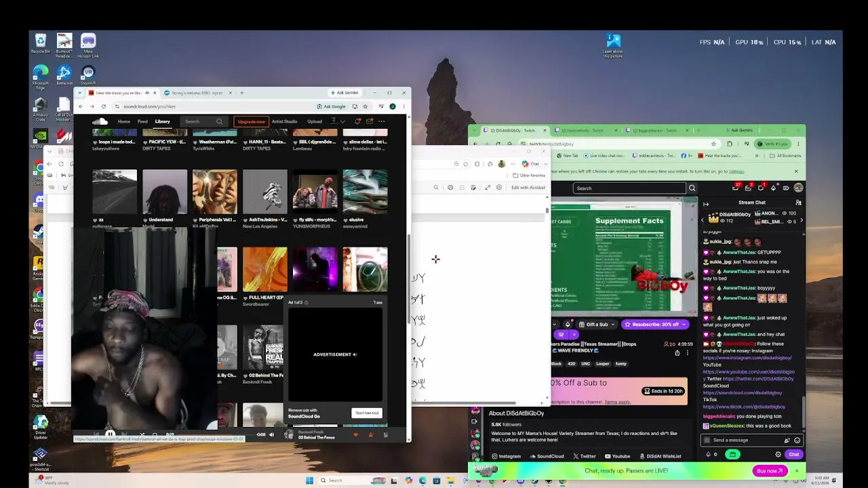Viewport: 868px width, 488px height.
Task: Toggle like on 'AshTreJinkins' track
Action: (245, 220)
